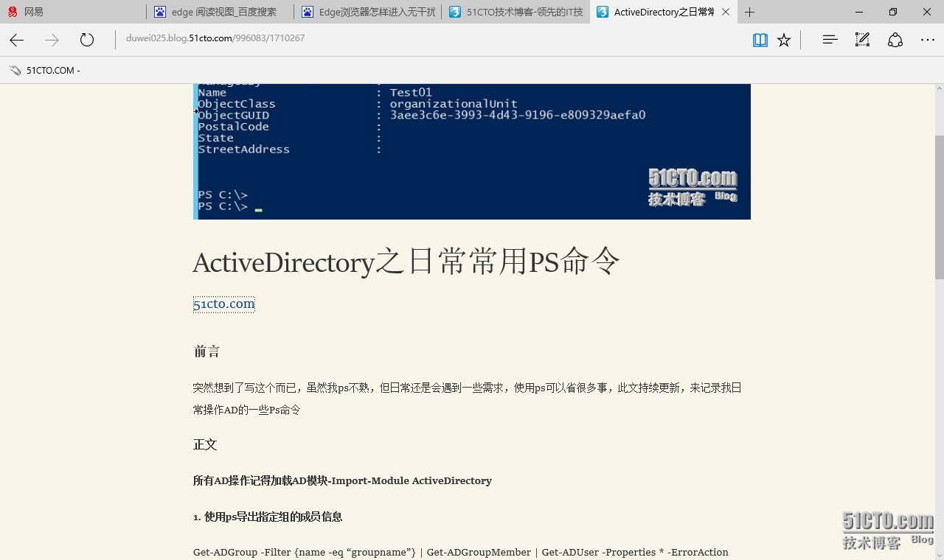The width and height of the screenshot is (944, 560).
Task: Click the 前言 heading
Action: 206,351
